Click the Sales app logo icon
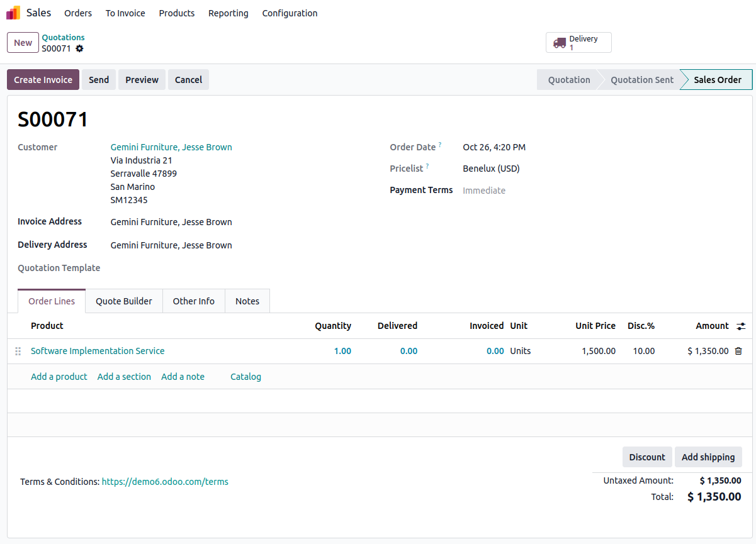Viewport: 756px width, 544px height. pyautogui.click(x=13, y=13)
